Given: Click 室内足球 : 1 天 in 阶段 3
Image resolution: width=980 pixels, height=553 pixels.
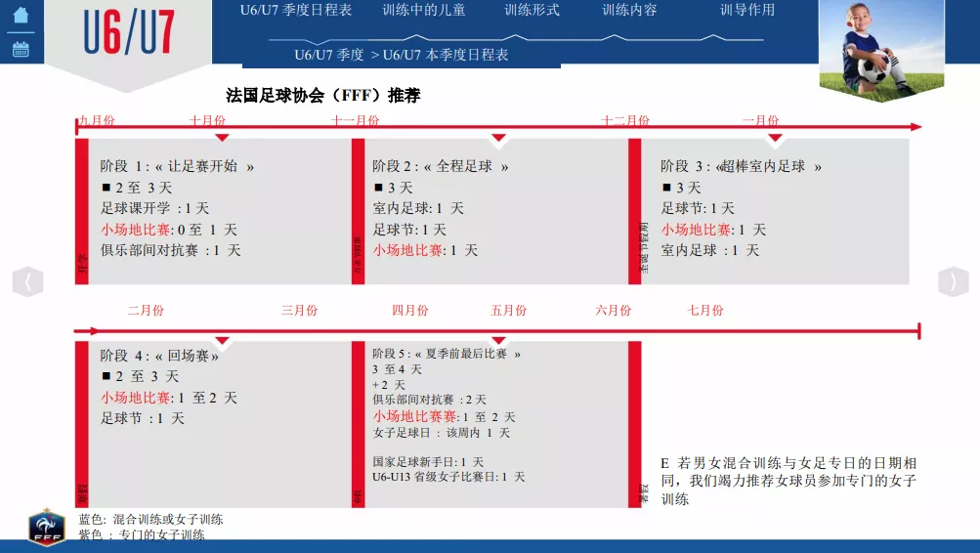Looking at the screenshot, I should [x=710, y=250].
